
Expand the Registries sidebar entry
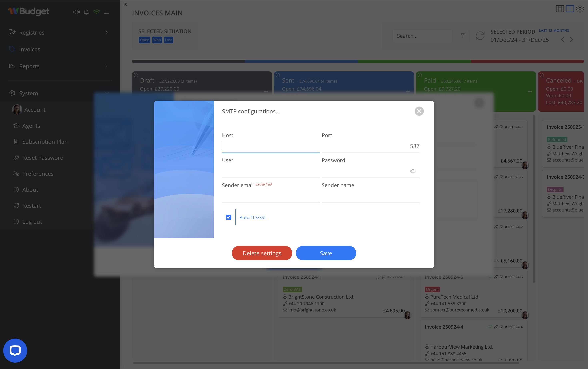[x=106, y=32]
